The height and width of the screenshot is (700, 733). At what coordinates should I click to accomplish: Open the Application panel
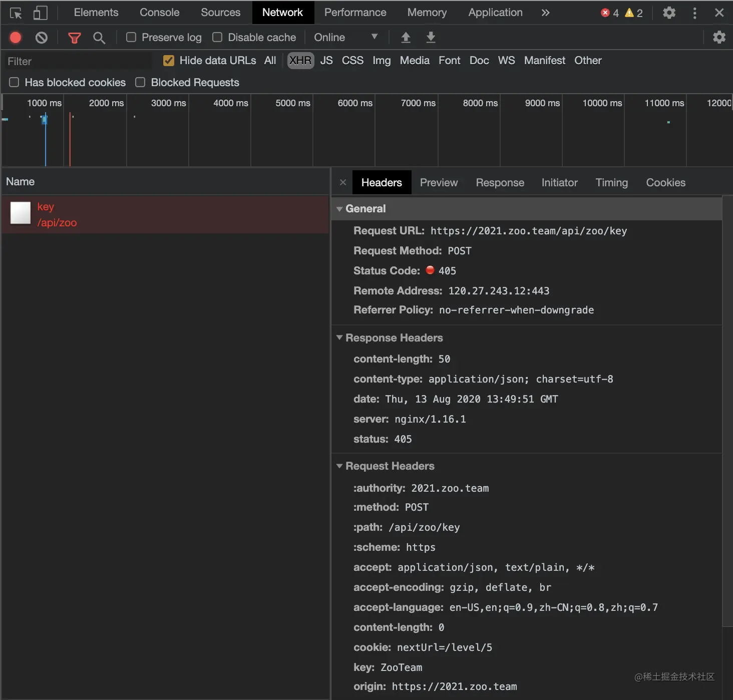(496, 13)
